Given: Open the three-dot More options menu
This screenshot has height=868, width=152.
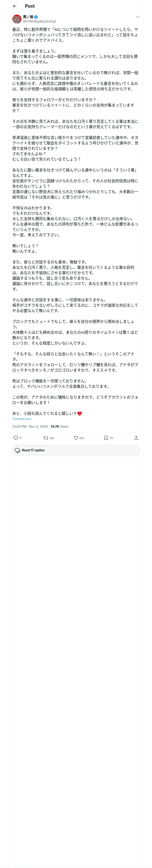Looking at the screenshot, I should 138,17.
